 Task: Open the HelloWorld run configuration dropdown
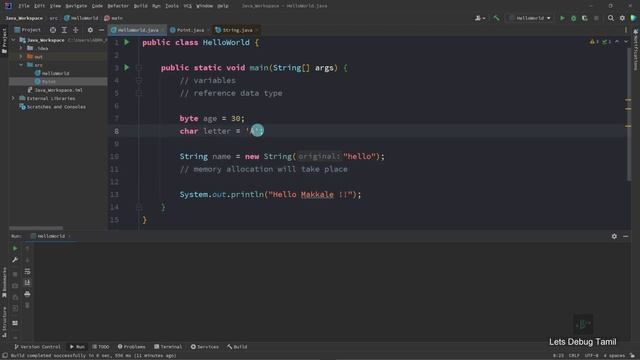(530, 18)
